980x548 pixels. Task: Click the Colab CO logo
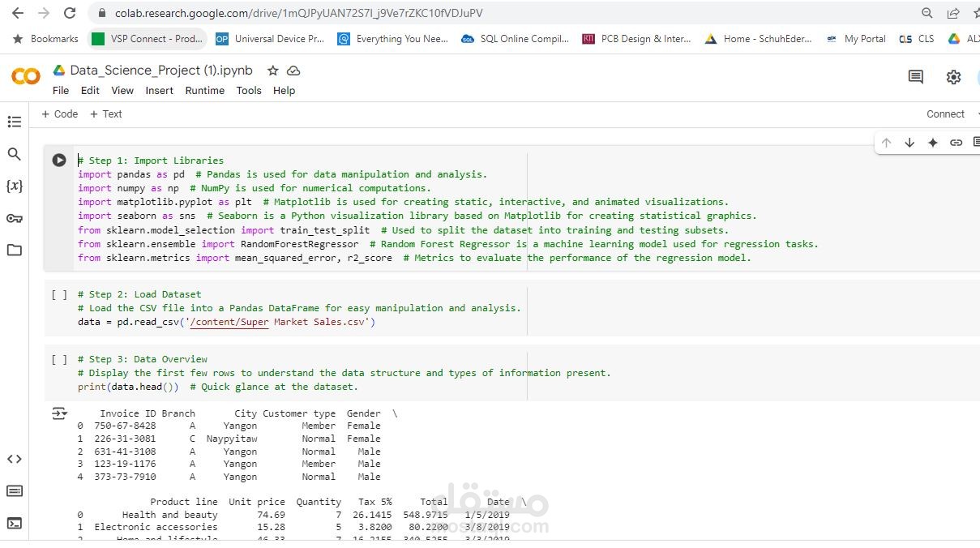[x=26, y=76]
